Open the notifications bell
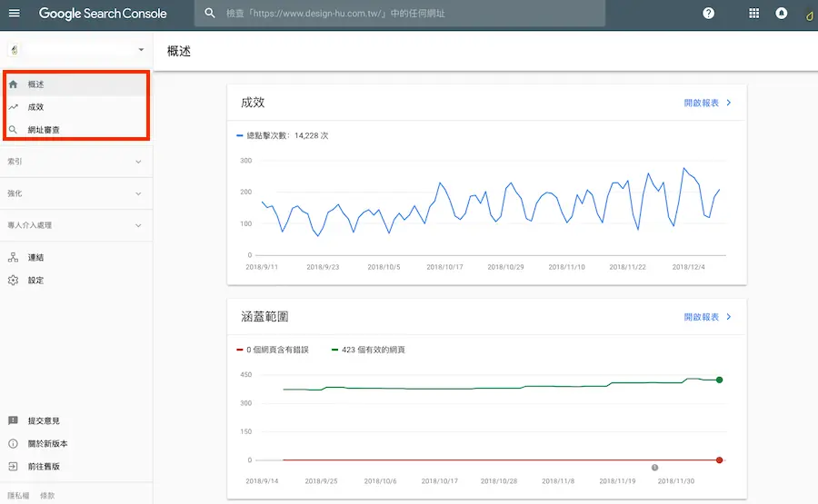 [781, 14]
